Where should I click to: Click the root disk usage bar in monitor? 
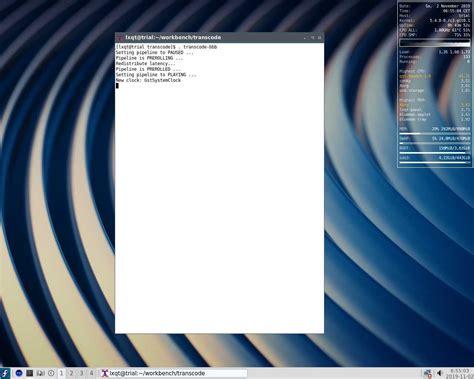(435, 153)
